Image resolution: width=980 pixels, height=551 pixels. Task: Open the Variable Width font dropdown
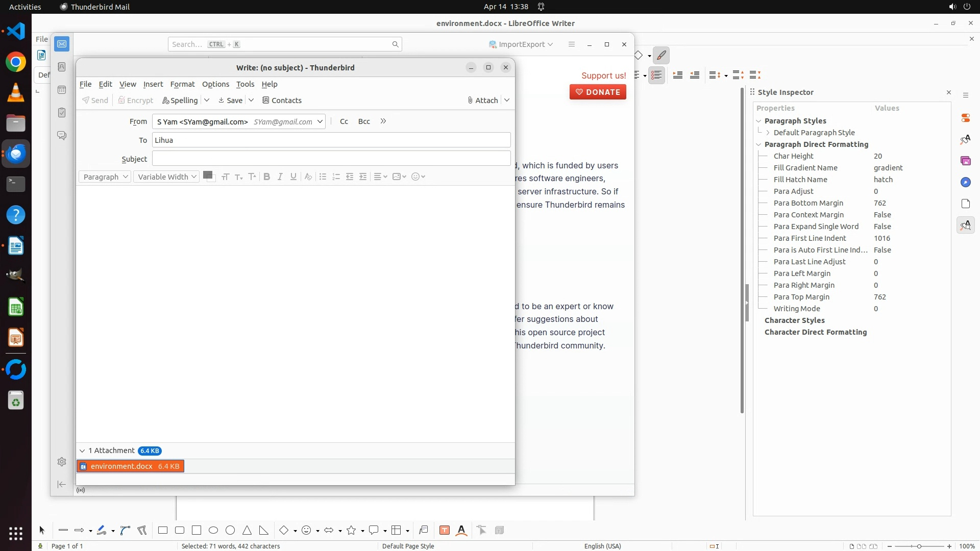pyautogui.click(x=166, y=177)
